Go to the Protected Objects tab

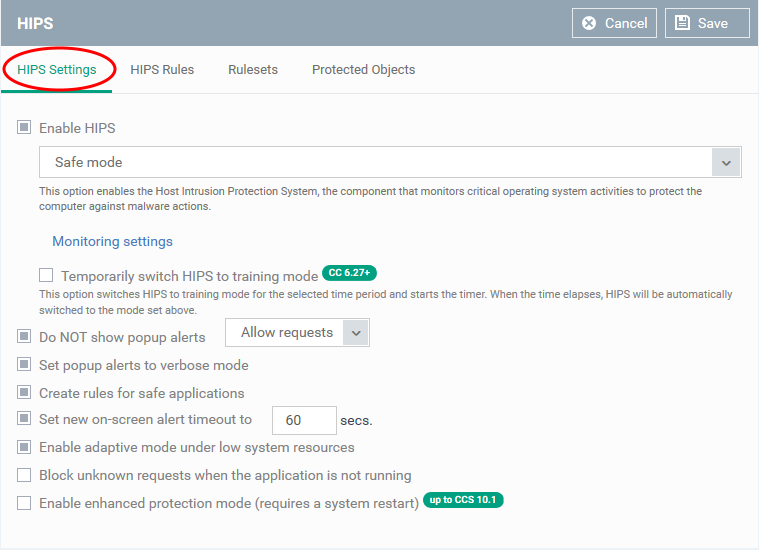tap(364, 70)
